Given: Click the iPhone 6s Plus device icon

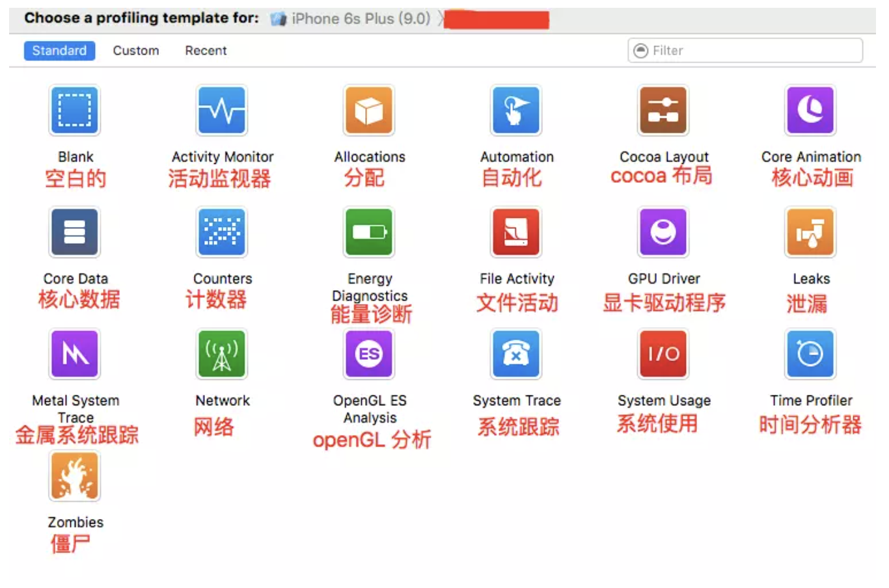Looking at the screenshot, I should (279, 19).
